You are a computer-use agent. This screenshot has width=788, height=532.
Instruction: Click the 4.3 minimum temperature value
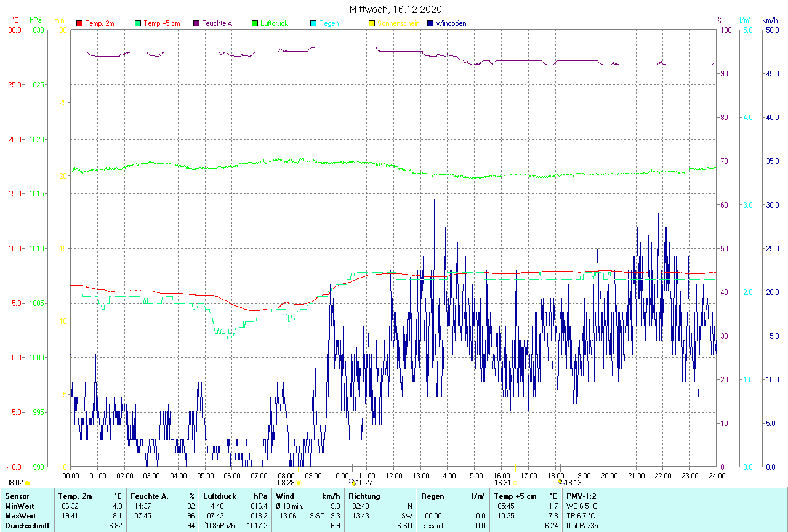[118, 506]
